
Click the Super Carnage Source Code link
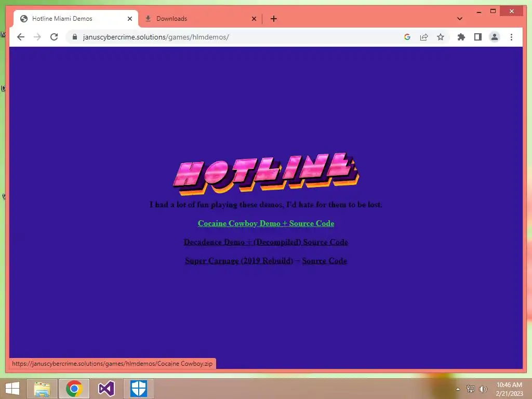[324, 261]
